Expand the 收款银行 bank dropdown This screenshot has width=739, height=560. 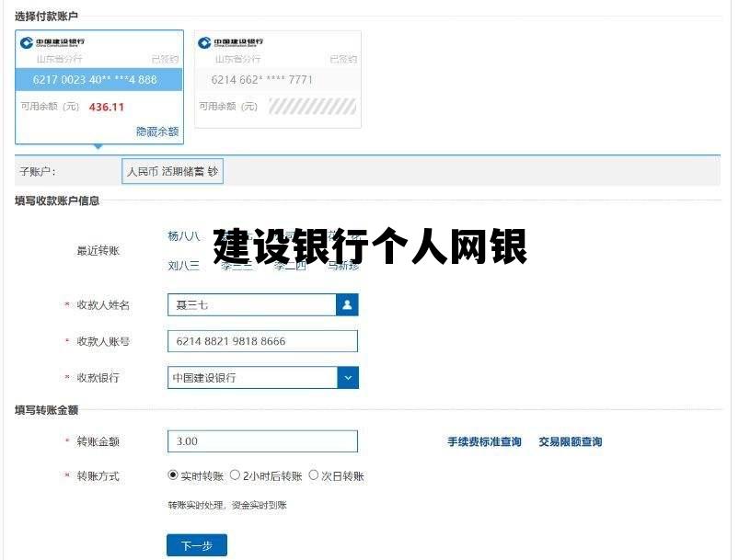pyautogui.click(x=347, y=377)
